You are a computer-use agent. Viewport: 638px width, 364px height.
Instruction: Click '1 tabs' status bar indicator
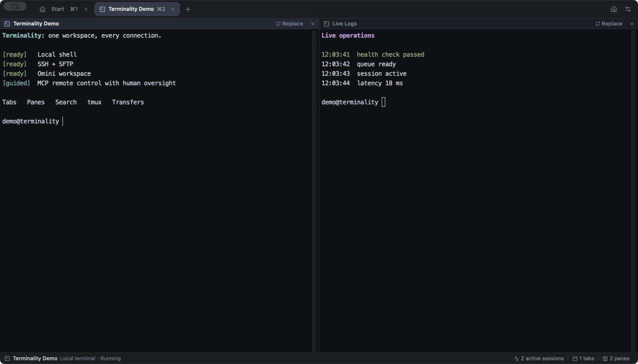tap(583, 358)
